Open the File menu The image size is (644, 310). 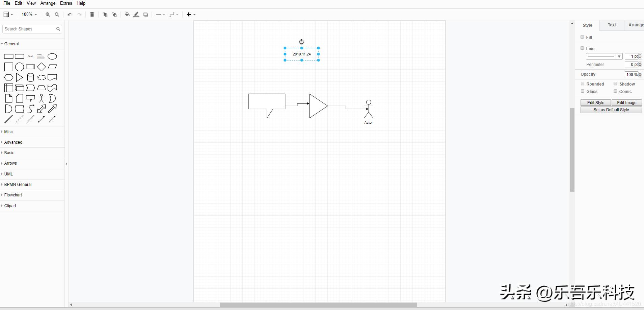[x=7, y=3]
